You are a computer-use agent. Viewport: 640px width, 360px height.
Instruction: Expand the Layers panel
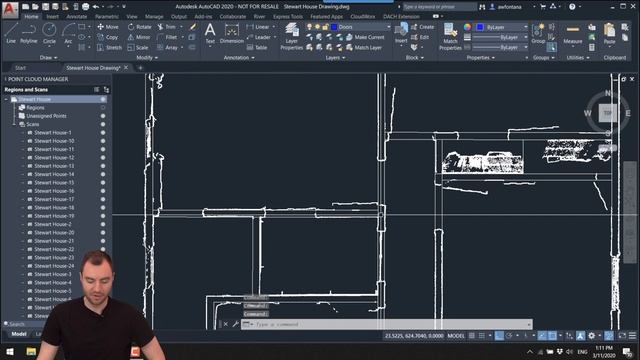click(336, 58)
